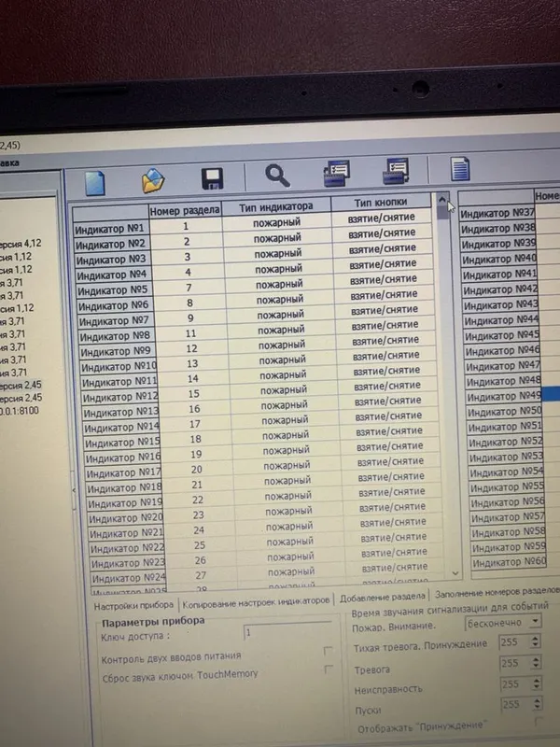
Task: Select row header Индикатор №5
Action: click(x=113, y=290)
